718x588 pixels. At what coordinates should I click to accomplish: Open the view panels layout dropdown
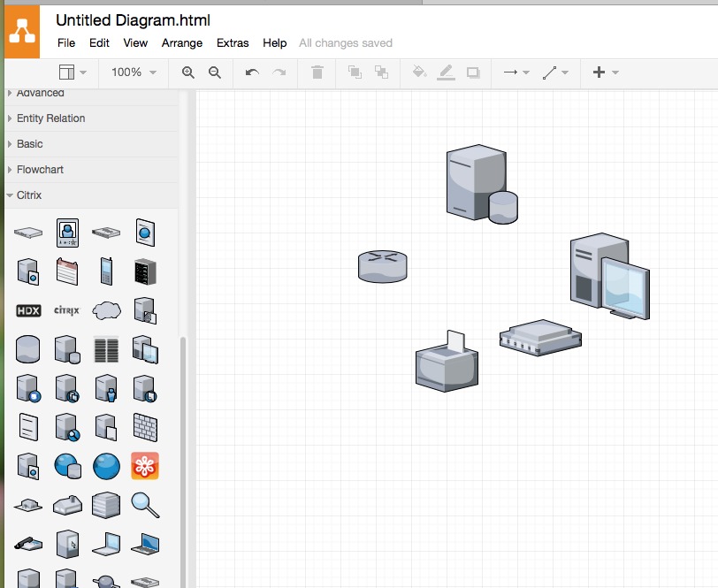coord(73,73)
